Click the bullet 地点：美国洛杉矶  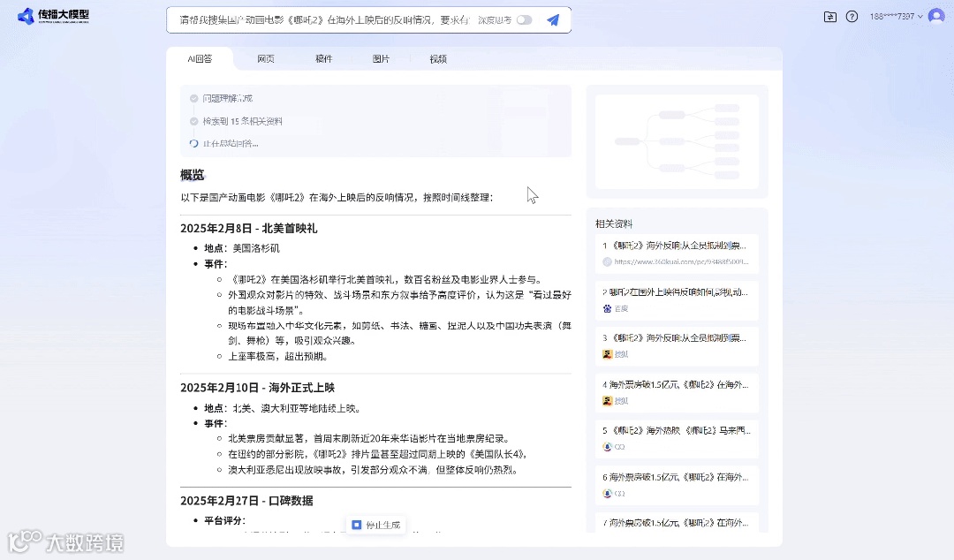pos(241,248)
